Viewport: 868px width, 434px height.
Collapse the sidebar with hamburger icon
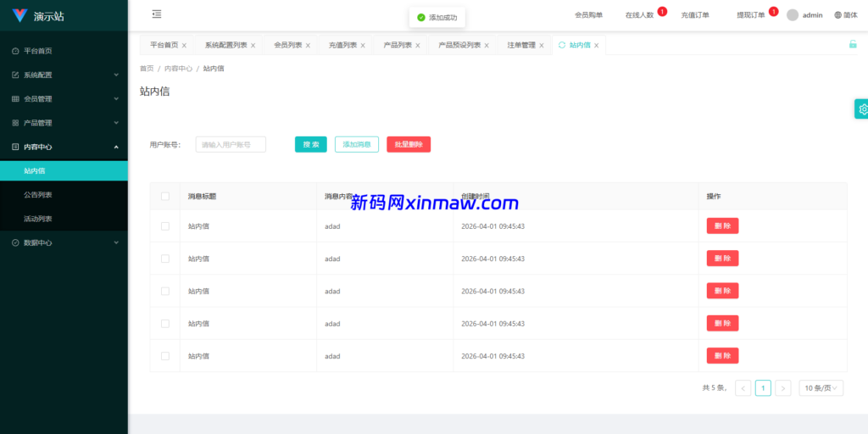[x=157, y=14]
